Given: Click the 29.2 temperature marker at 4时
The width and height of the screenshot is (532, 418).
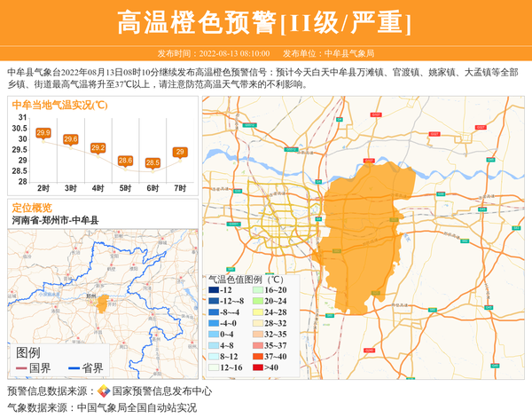Looking at the screenshot, I should (x=98, y=147).
